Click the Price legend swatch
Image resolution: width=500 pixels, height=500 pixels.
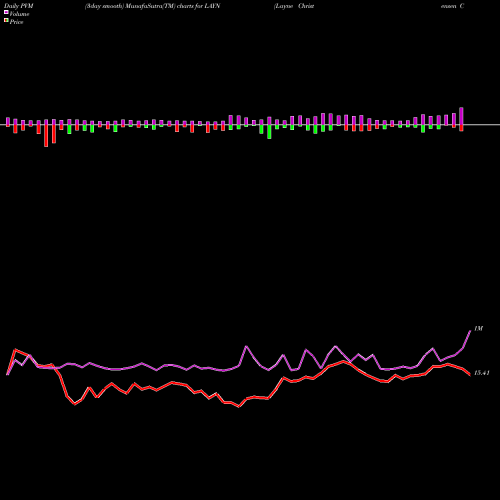6,21
